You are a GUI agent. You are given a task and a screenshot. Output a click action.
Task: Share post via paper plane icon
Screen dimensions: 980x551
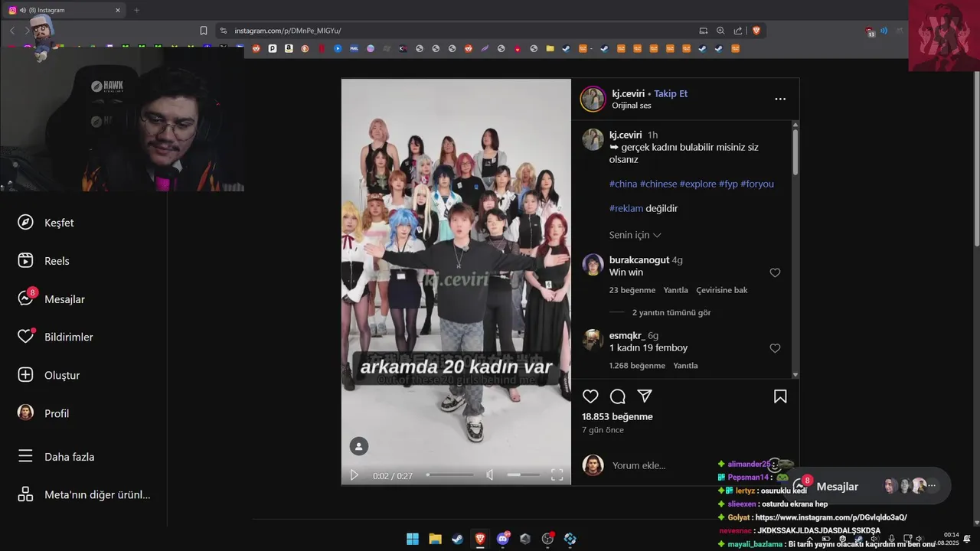pos(645,396)
